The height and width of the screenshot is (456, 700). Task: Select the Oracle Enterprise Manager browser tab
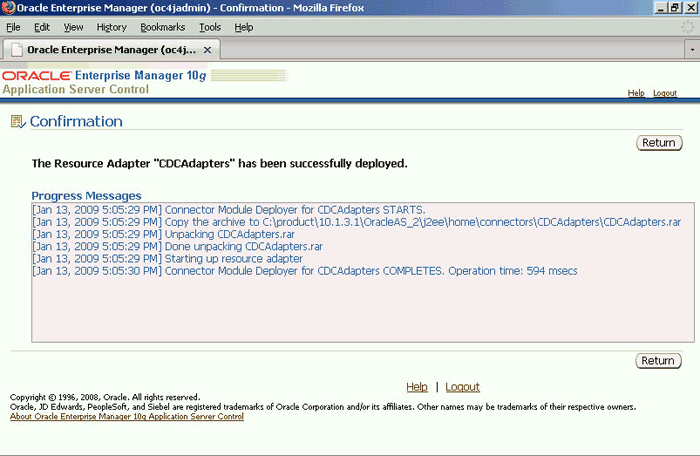[x=111, y=50]
